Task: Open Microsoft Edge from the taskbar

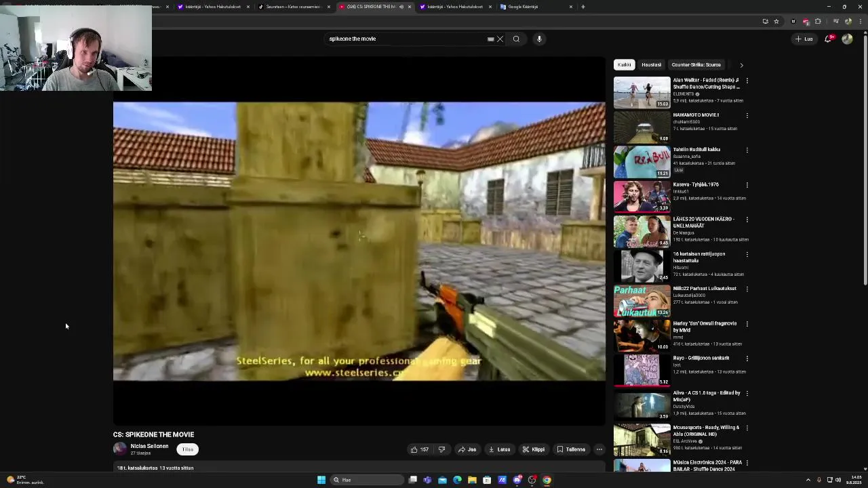Action: coord(457,480)
